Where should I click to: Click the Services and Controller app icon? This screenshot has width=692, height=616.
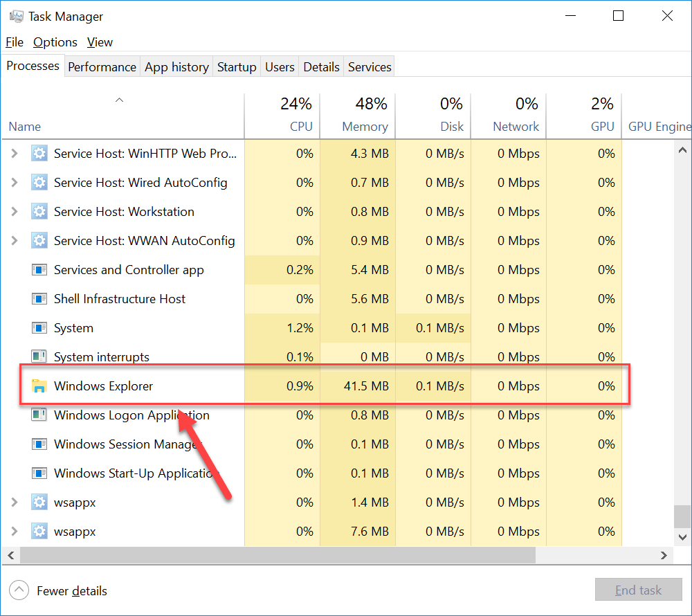click(39, 270)
